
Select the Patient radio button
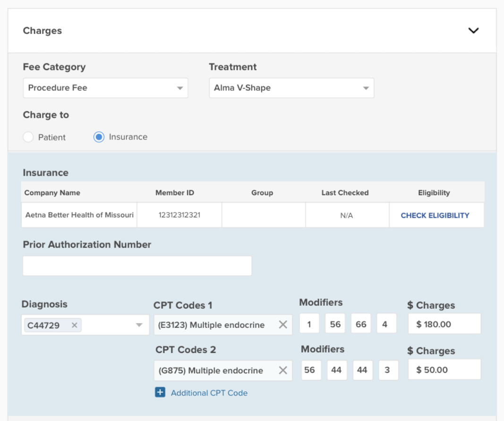tap(28, 137)
